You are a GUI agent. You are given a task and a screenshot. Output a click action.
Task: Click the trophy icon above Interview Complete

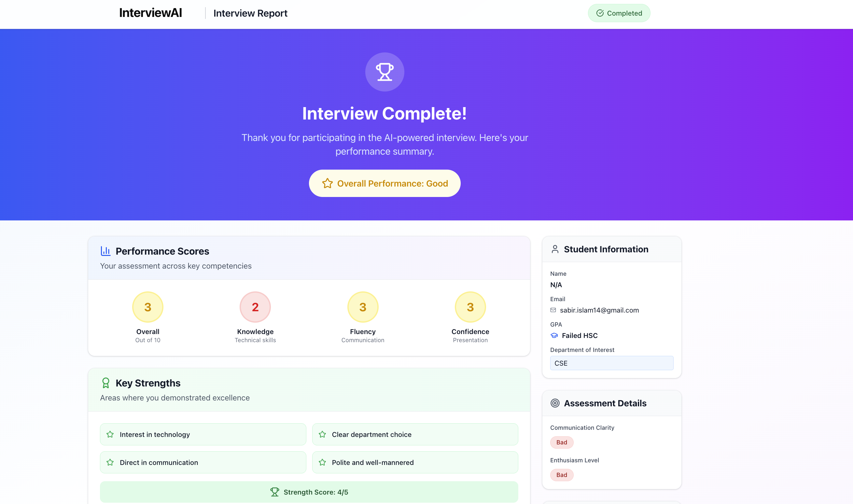coord(384,72)
